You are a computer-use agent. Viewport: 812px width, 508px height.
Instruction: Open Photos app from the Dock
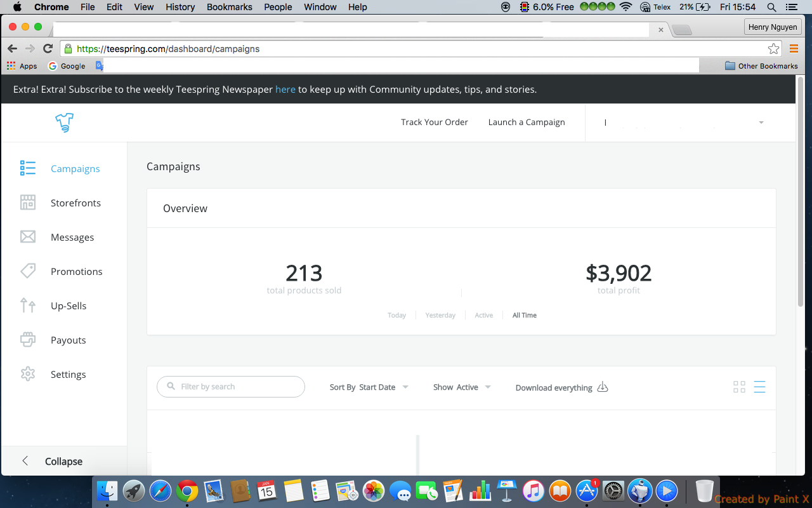374,491
